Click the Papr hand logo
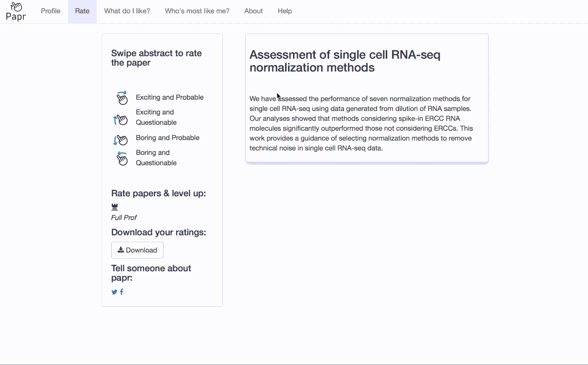The image size is (588, 365). [x=16, y=11]
